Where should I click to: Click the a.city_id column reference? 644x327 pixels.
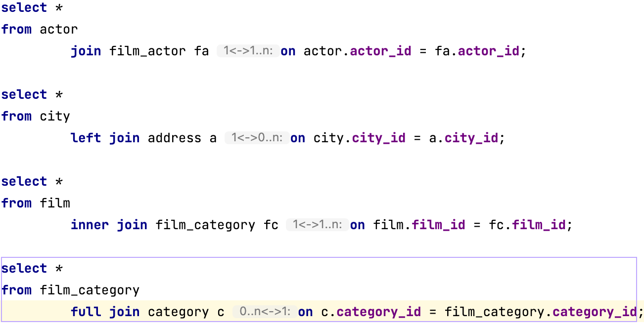463,138
